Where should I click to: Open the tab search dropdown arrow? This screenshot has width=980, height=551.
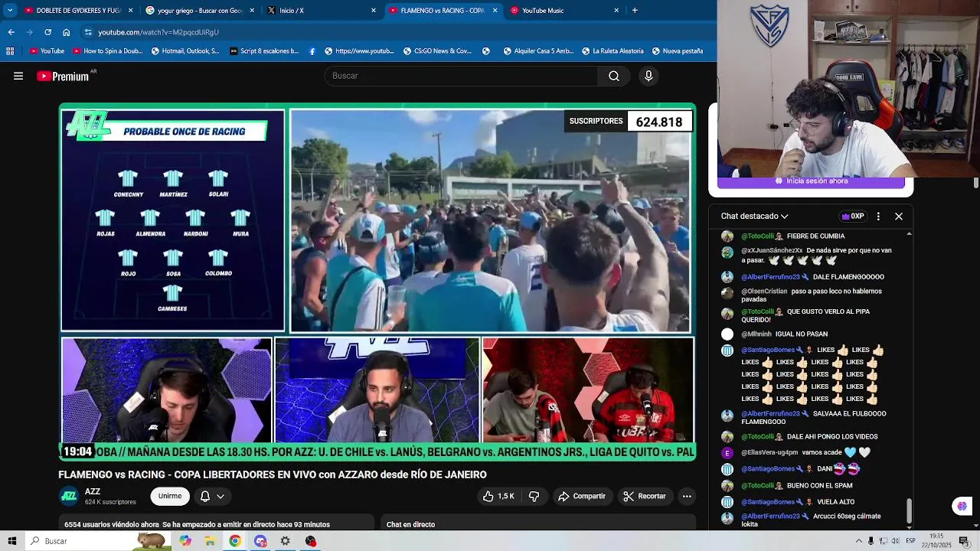[x=10, y=11]
